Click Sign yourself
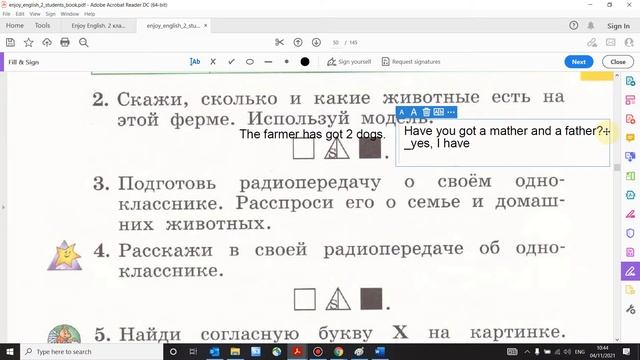 pyautogui.click(x=349, y=62)
